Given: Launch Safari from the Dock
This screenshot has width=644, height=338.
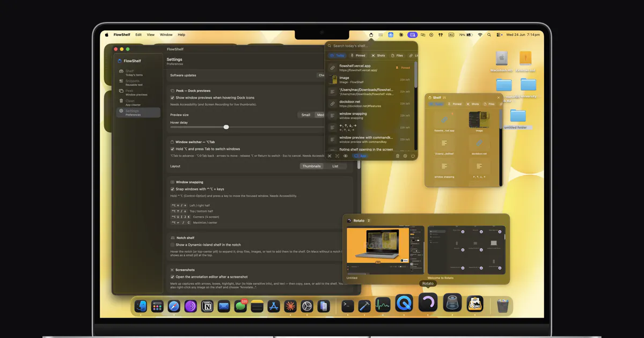Looking at the screenshot, I should coord(174,306).
